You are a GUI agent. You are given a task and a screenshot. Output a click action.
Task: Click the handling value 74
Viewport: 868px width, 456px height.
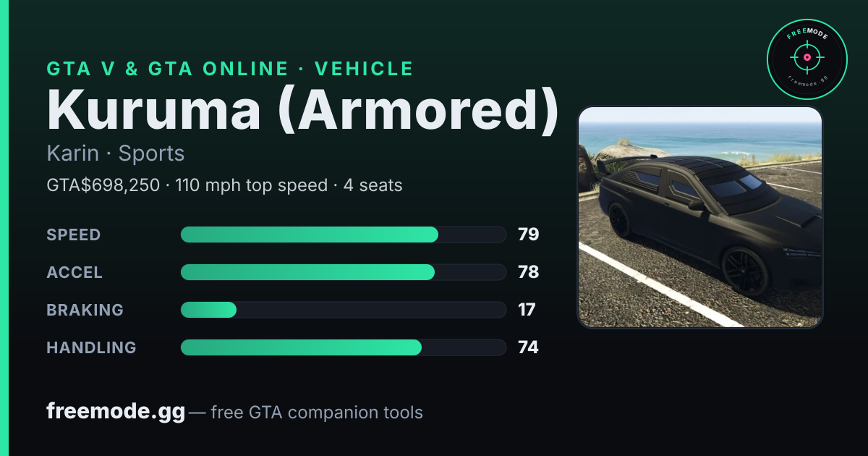(x=529, y=347)
